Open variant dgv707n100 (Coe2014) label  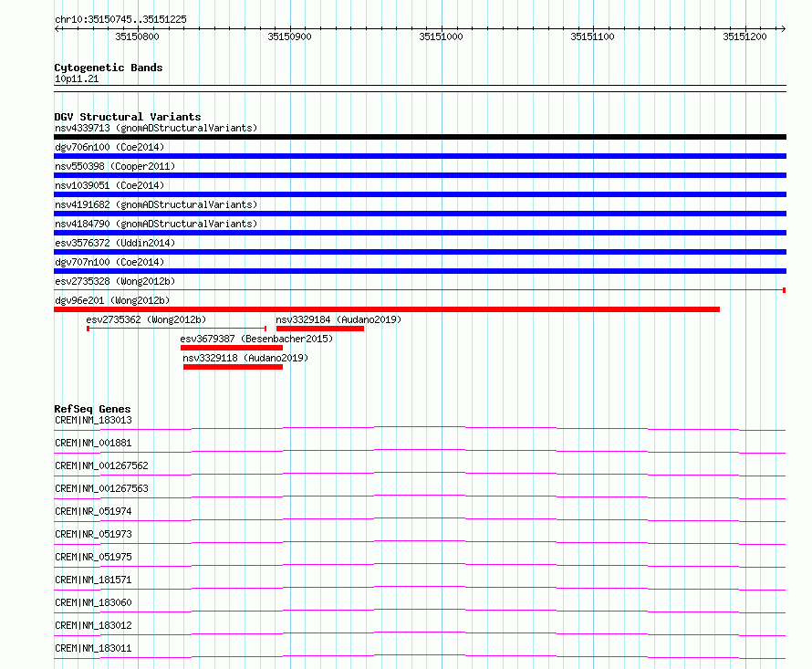(109, 262)
